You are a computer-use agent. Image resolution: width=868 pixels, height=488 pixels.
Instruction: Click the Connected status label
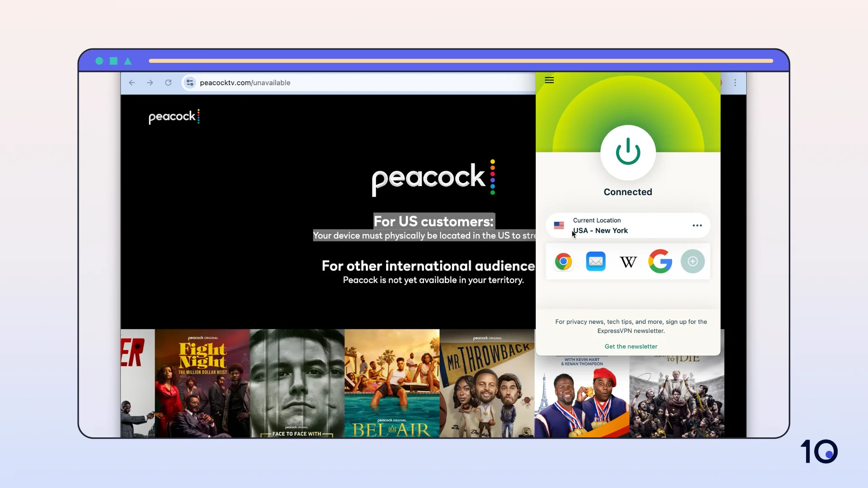pyautogui.click(x=627, y=192)
